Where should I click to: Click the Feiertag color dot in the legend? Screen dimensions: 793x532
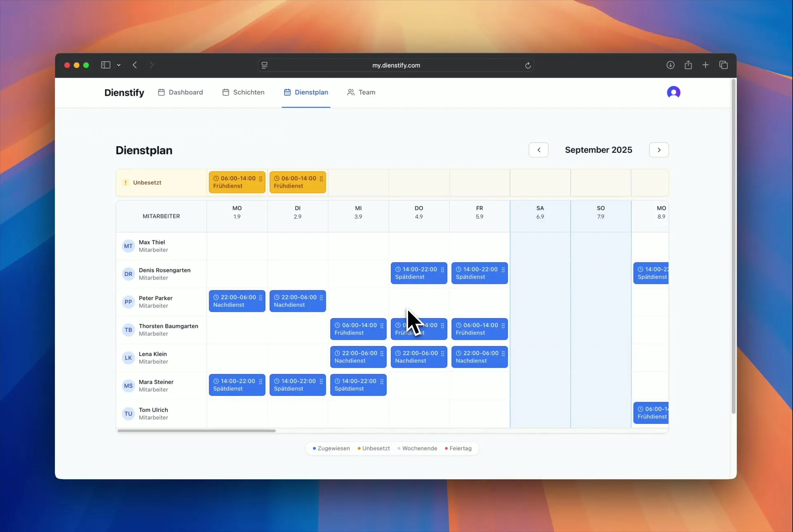pos(446,448)
